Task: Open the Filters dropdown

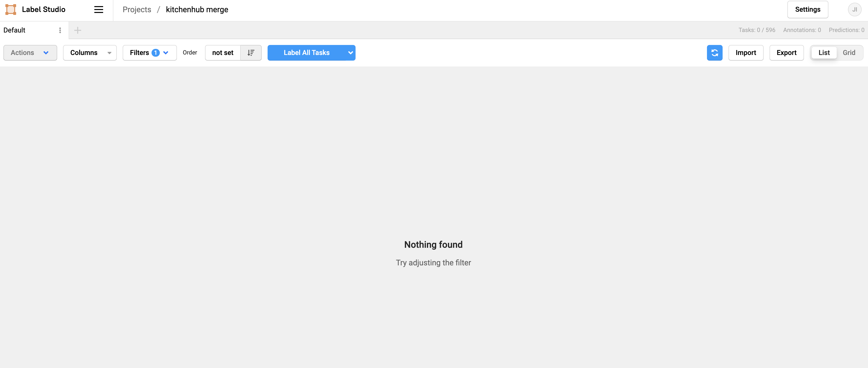Action: pyautogui.click(x=140, y=53)
